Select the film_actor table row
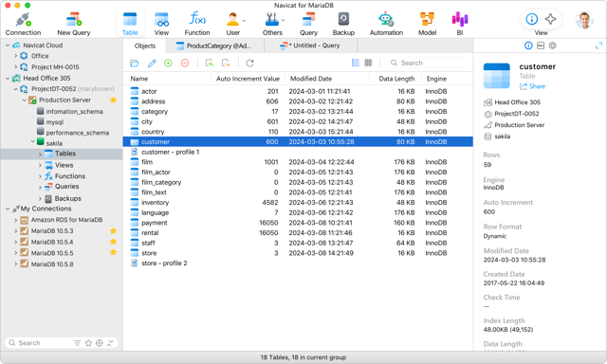The width and height of the screenshot is (607, 364). coord(298,173)
